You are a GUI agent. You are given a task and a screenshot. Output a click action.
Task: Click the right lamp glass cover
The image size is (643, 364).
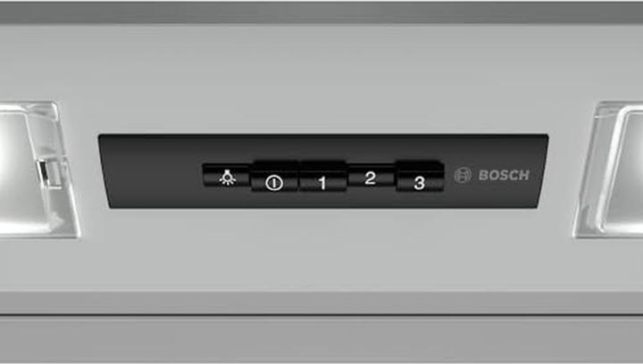[609, 170]
